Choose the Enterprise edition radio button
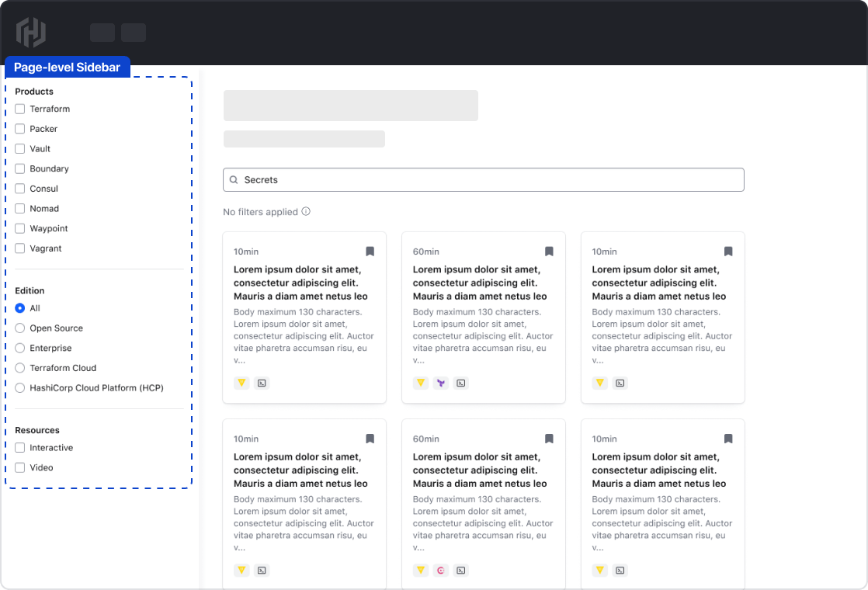Image resolution: width=868 pixels, height=590 pixels. click(20, 349)
